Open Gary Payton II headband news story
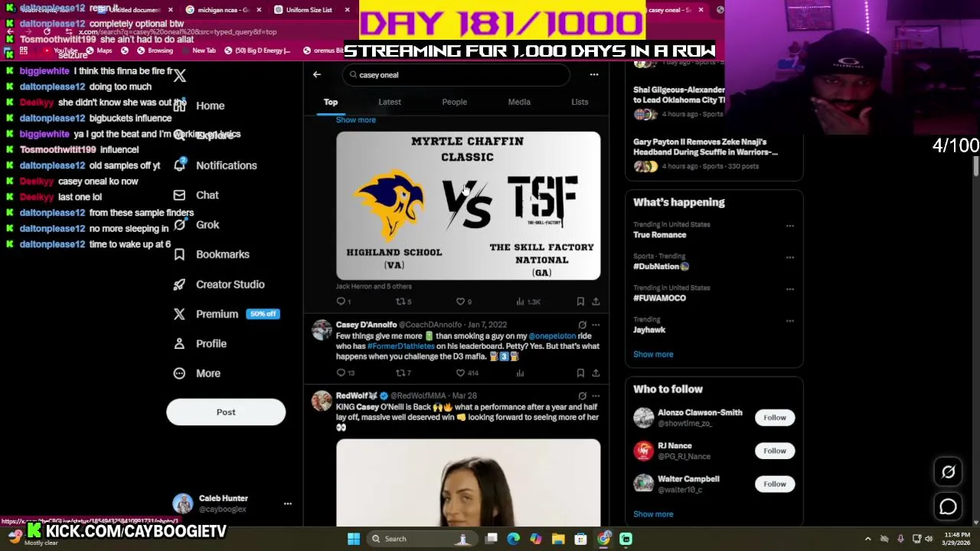This screenshot has width=980, height=551. (705, 147)
